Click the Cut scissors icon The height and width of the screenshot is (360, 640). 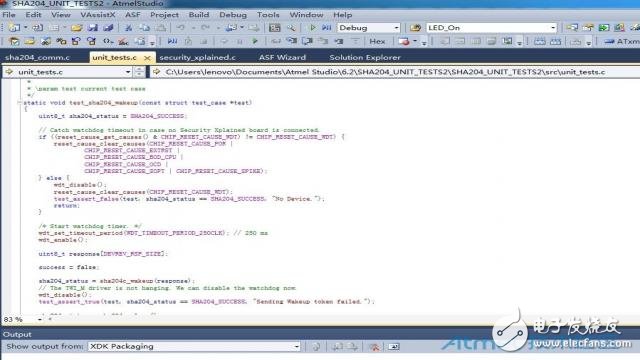[128, 28]
